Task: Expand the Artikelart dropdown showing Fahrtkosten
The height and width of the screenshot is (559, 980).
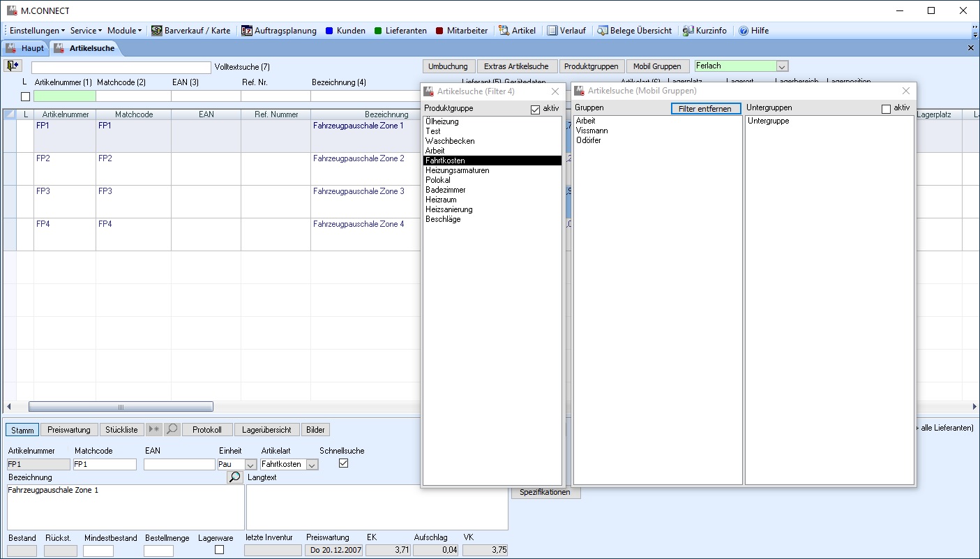Action: [x=312, y=465]
